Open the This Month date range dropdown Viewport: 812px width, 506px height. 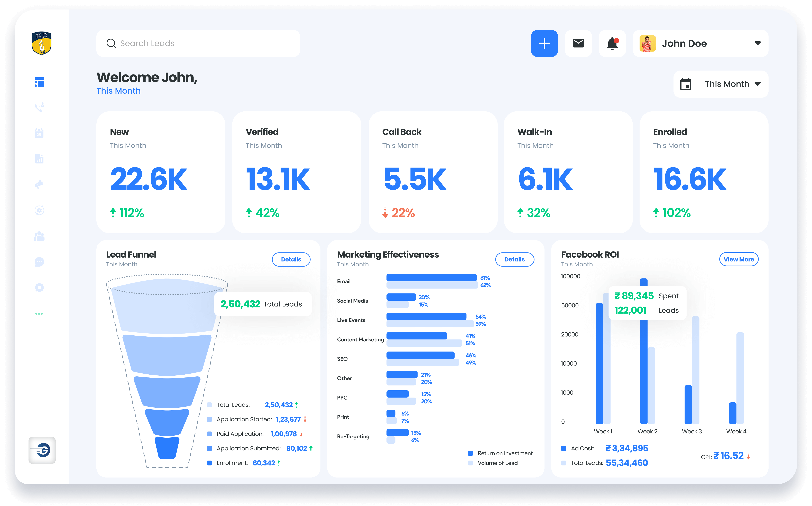[x=721, y=84]
